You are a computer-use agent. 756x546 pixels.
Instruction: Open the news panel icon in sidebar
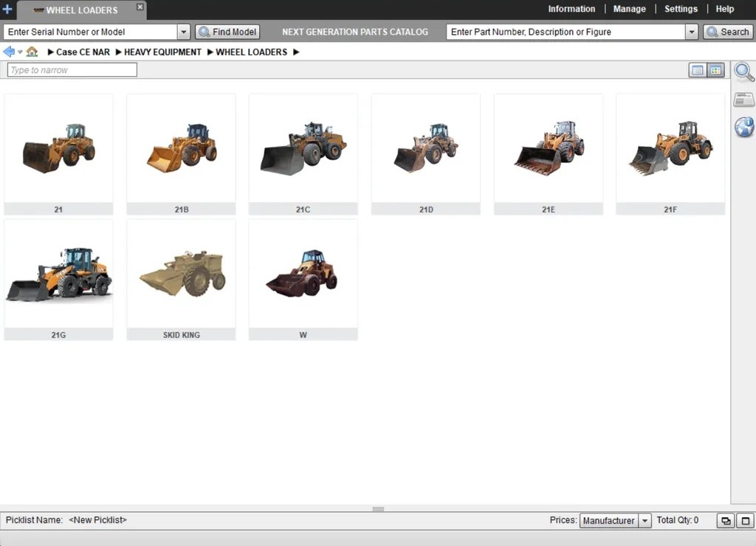click(x=744, y=100)
